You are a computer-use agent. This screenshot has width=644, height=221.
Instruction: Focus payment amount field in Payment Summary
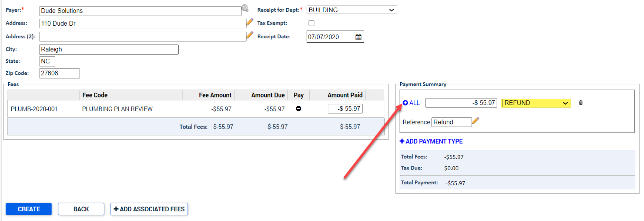pos(461,103)
